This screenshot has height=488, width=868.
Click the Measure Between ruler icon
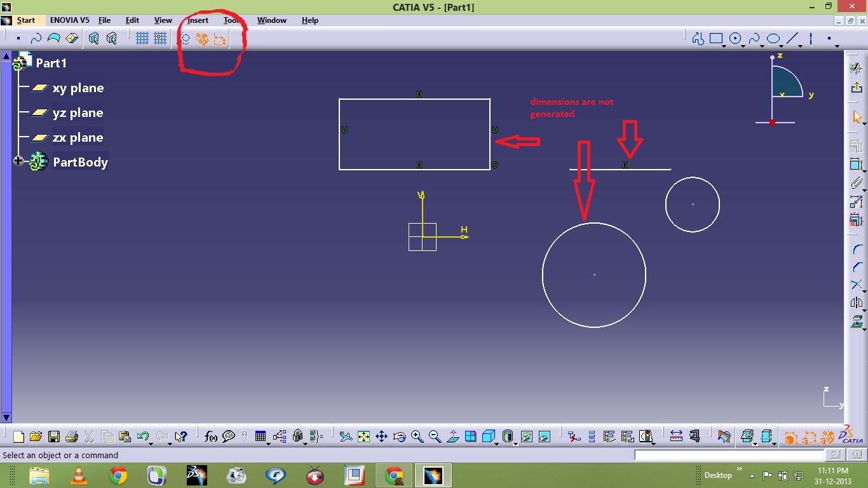(x=676, y=437)
